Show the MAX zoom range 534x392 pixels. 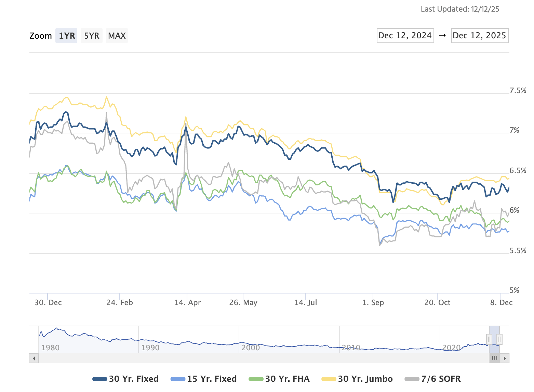[117, 36]
